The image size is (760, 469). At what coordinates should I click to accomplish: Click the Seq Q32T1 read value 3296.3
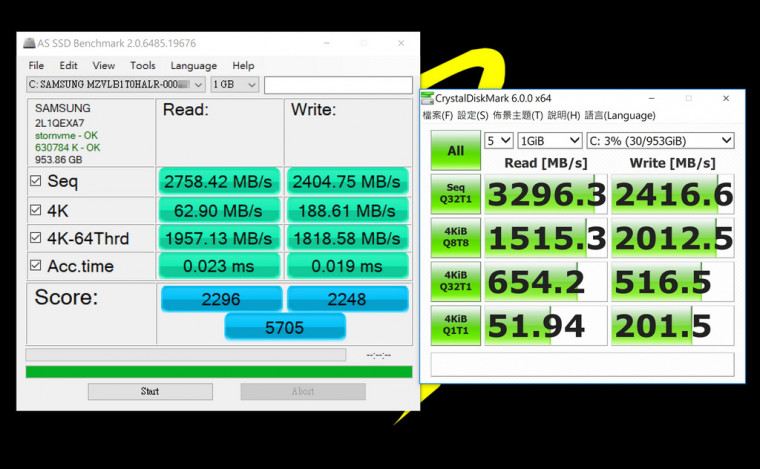coord(546,194)
